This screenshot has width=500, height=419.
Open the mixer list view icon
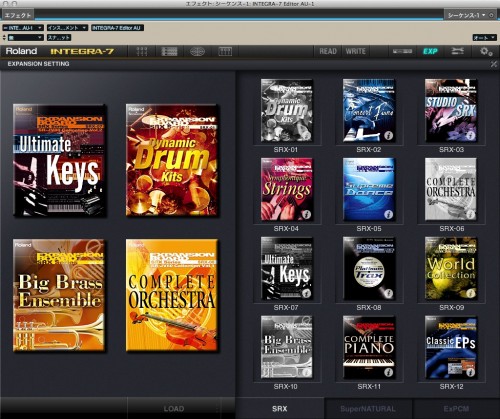169,51
